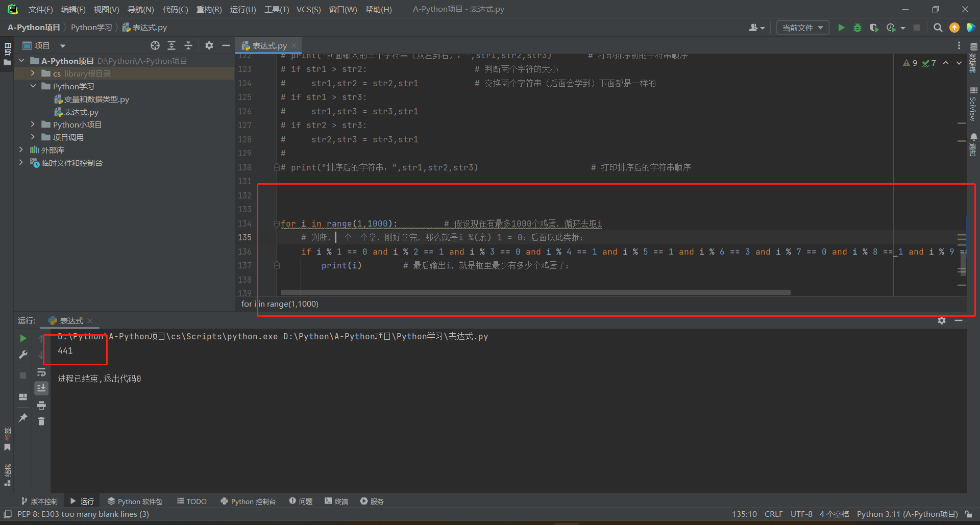
Task: Click the Select Opened File target icon
Action: coord(155,45)
